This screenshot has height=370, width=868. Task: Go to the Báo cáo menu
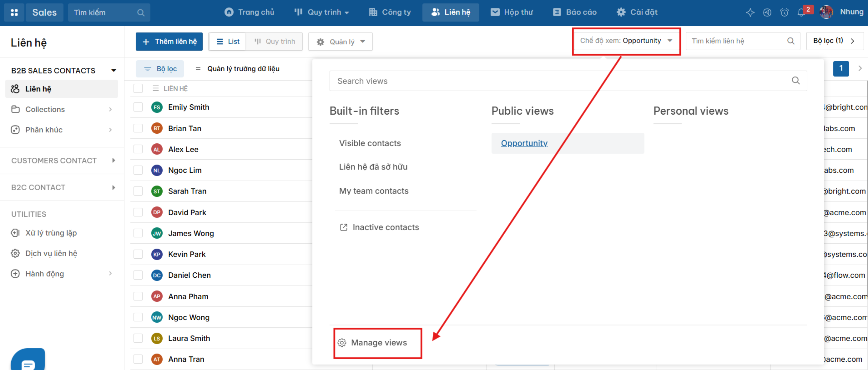[575, 12]
